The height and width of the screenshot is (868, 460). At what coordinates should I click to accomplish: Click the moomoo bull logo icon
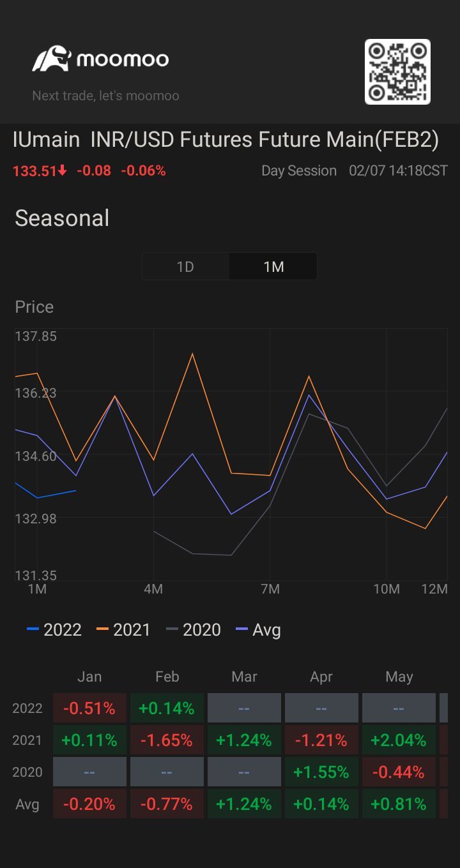click(51, 59)
